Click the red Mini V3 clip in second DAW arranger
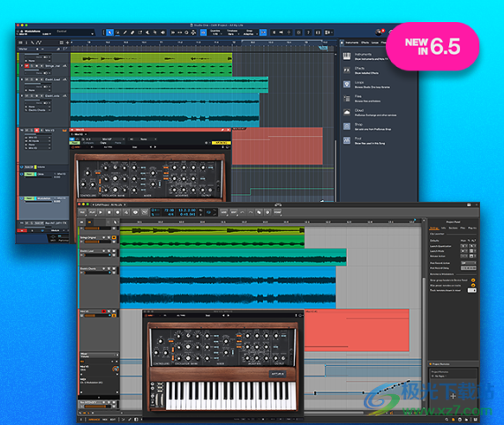 (357, 330)
